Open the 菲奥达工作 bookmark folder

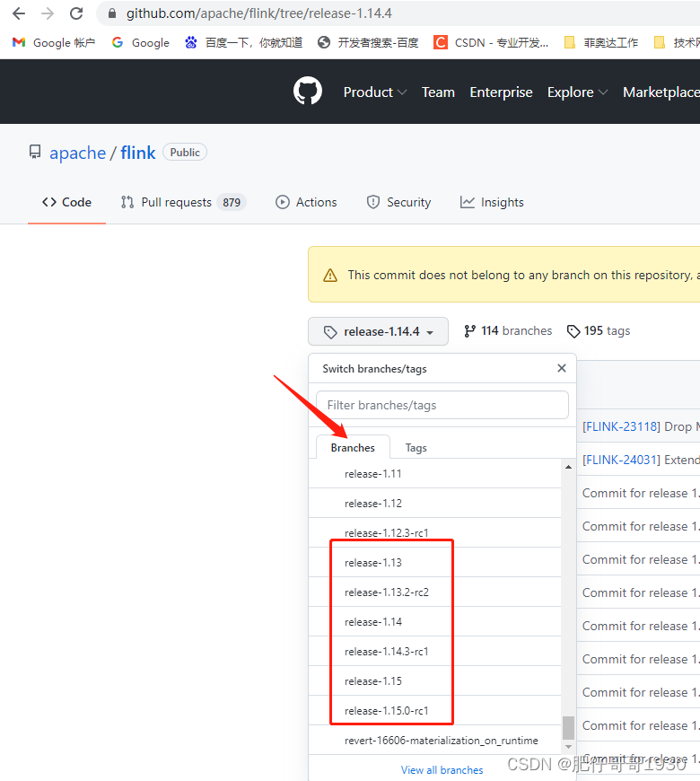point(600,43)
